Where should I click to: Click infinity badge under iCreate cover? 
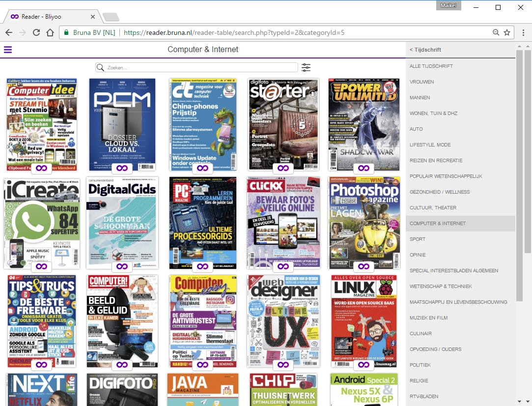[x=42, y=266]
